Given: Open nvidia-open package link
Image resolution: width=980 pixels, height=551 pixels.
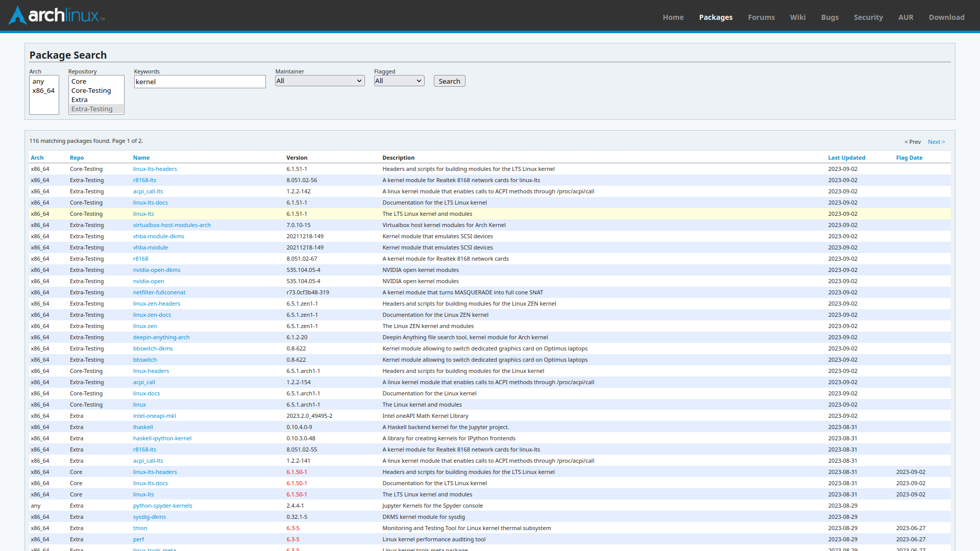Looking at the screenshot, I should click(x=149, y=281).
